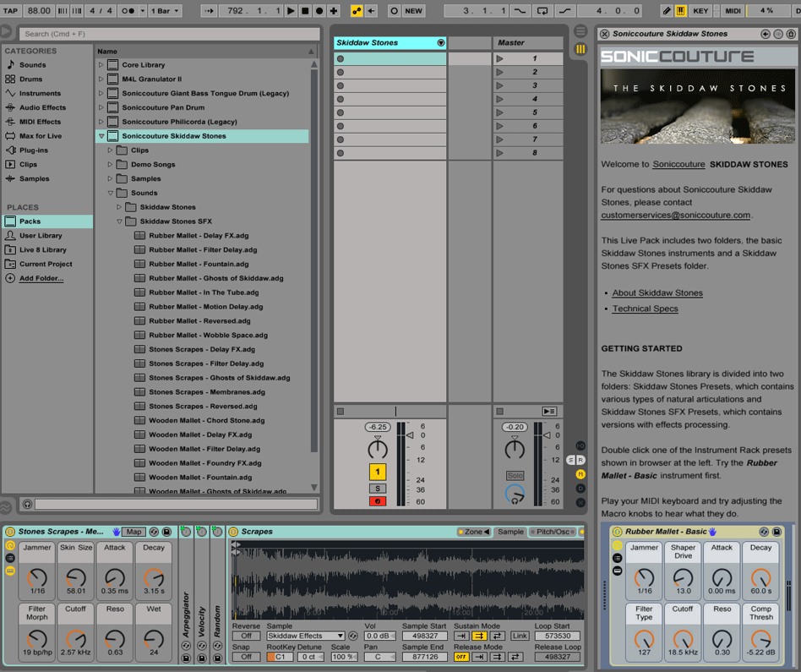Screen dimensions: 801x672
Task: Click the browser preview headphone button
Action: point(27,505)
